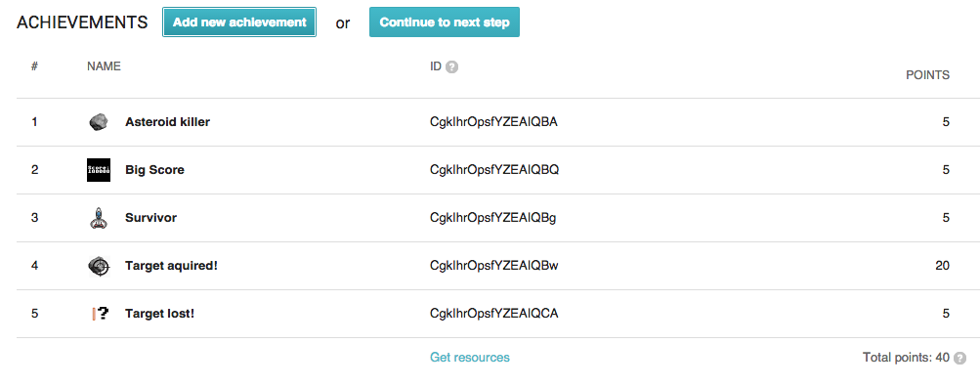Click the Asteroid killer rock icon
The image size is (980, 387).
[x=98, y=122]
